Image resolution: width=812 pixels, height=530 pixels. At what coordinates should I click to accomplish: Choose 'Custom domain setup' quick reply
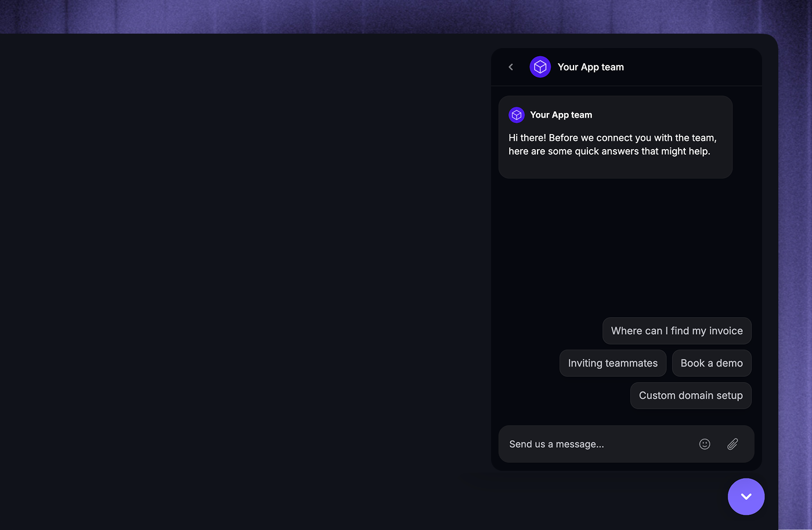coord(691,395)
